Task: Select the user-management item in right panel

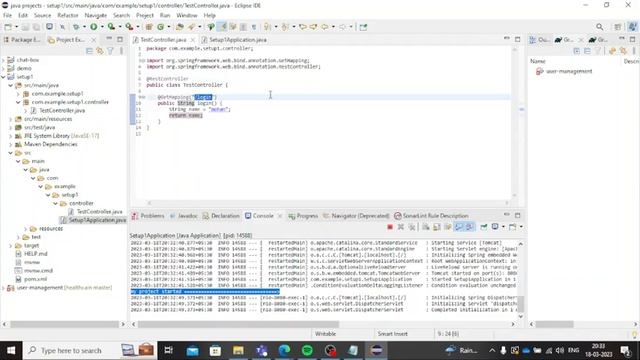Action: click(569, 71)
